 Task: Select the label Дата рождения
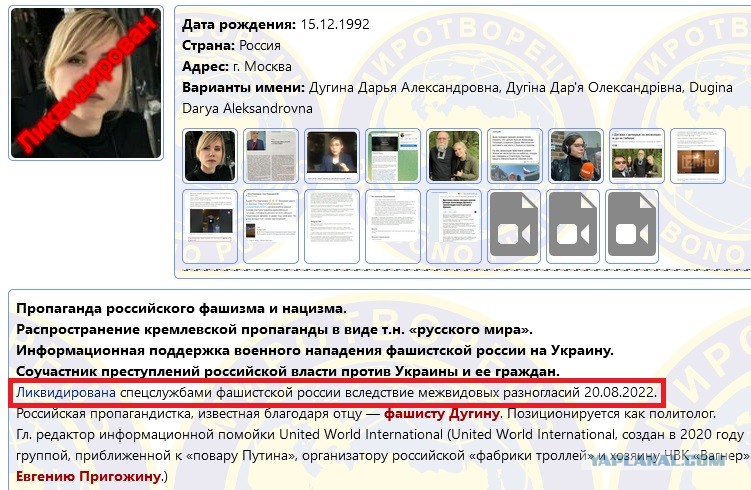tap(239, 24)
